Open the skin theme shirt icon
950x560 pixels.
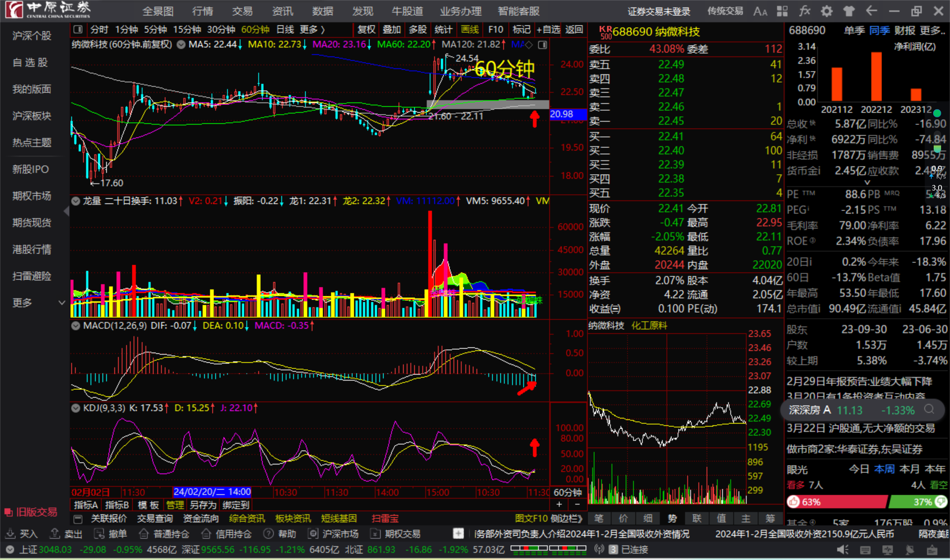(849, 11)
